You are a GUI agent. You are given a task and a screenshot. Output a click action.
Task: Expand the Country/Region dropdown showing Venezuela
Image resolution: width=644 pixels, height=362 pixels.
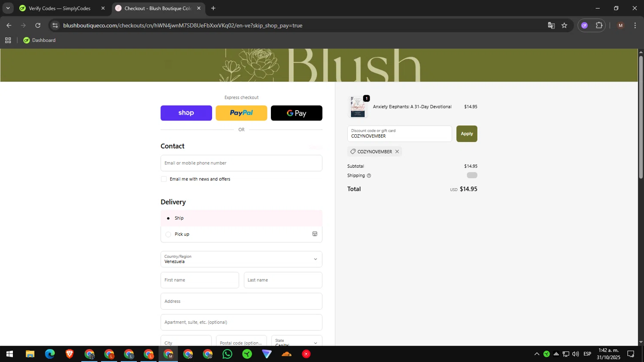[241, 259]
